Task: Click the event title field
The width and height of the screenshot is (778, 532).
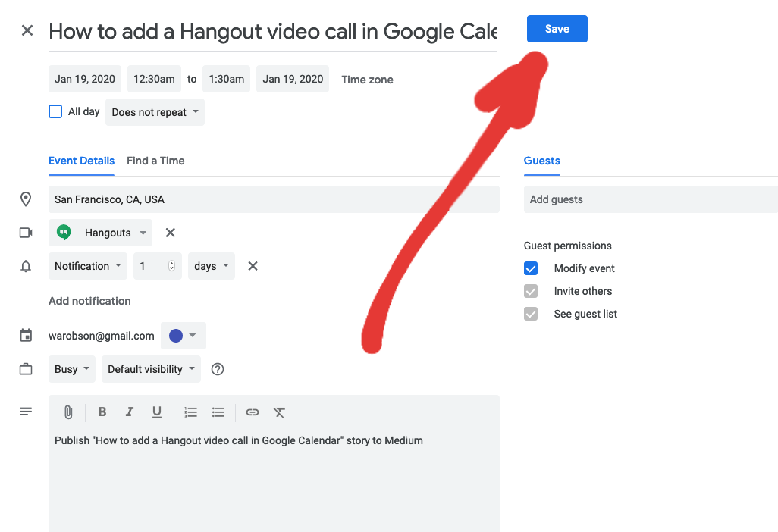Action: [272, 32]
